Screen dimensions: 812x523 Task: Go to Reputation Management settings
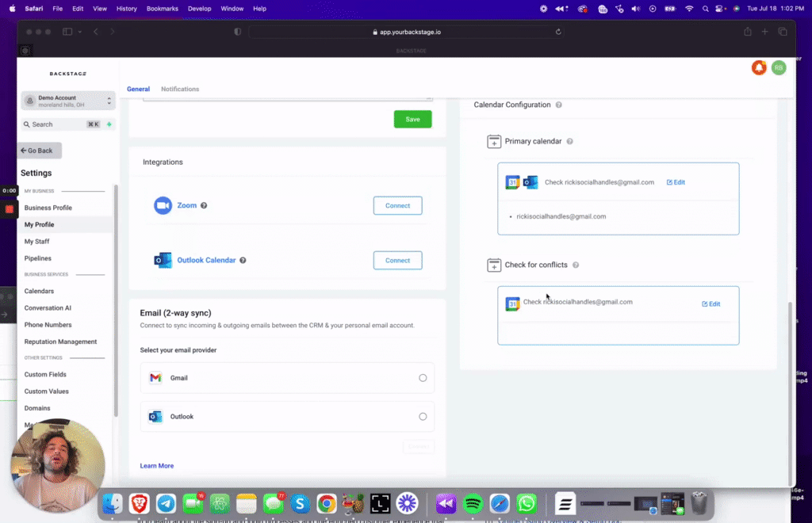60,342
